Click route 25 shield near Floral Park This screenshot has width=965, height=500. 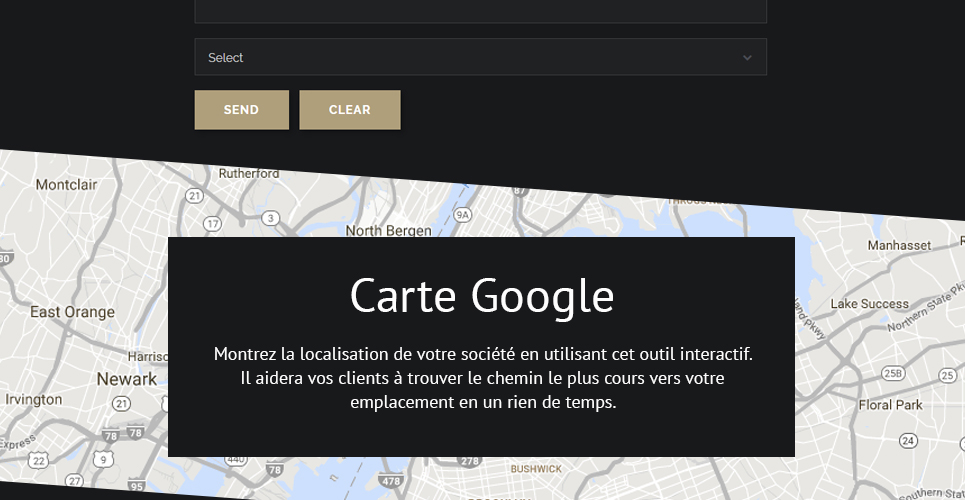pos(947,375)
